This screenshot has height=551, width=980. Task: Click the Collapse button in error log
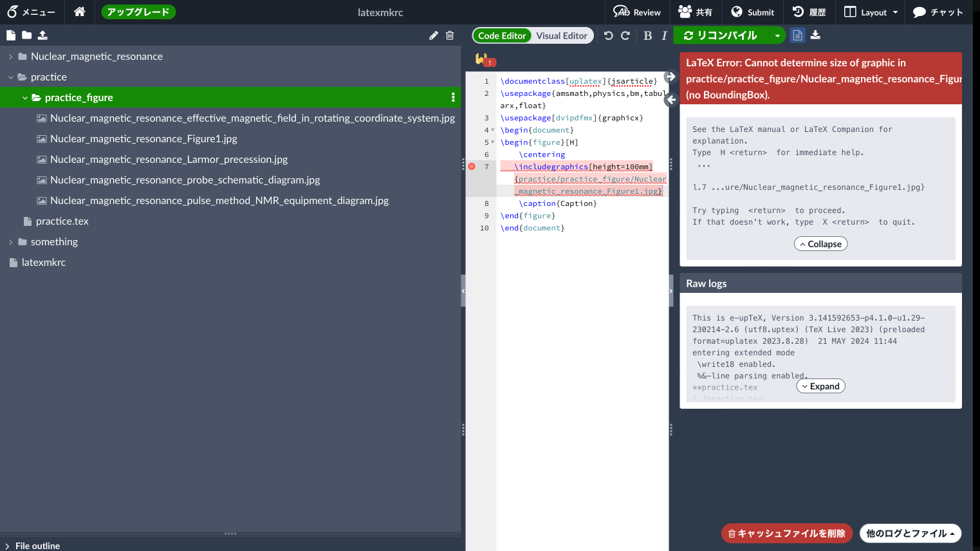(820, 244)
